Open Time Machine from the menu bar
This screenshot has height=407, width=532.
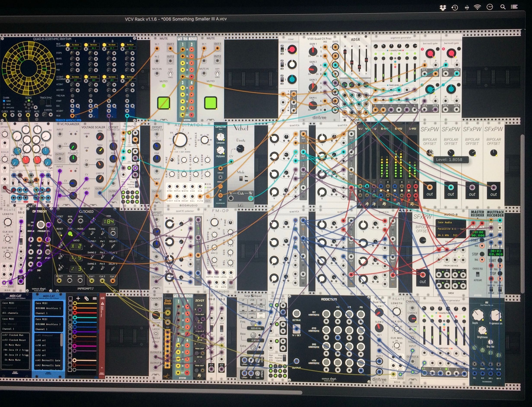click(455, 8)
